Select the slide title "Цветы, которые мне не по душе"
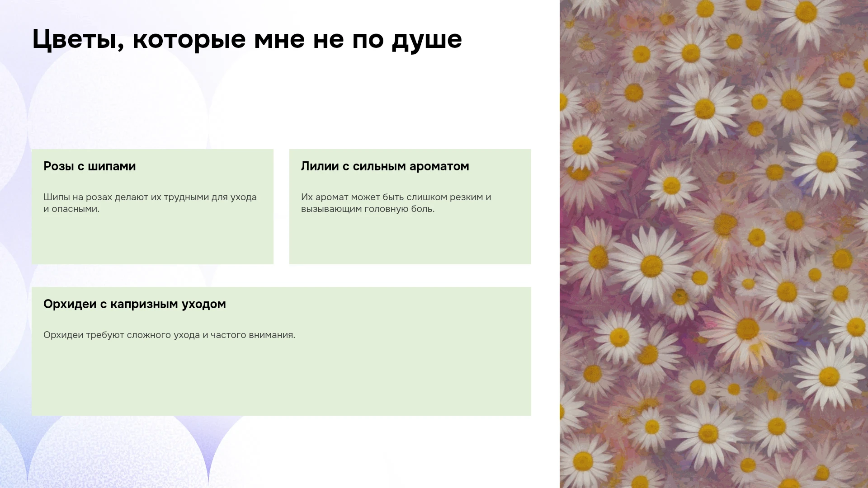Image resolution: width=868 pixels, height=488 pixels. pyautogui.click(x=247, y=39)
